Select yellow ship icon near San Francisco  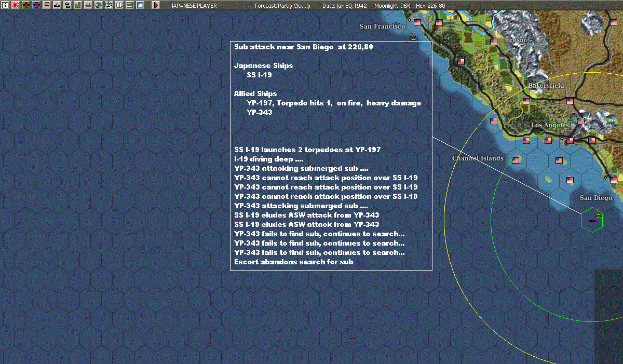413,38
